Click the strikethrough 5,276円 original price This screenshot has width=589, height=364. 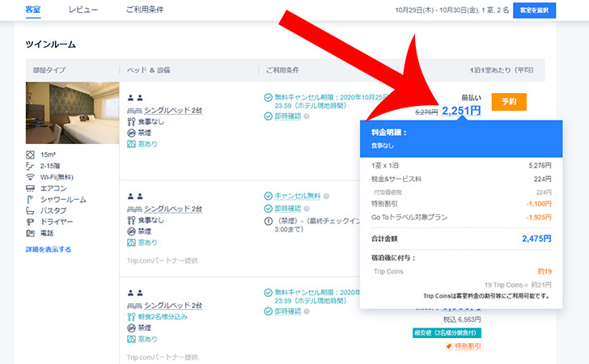pos(426,112)
